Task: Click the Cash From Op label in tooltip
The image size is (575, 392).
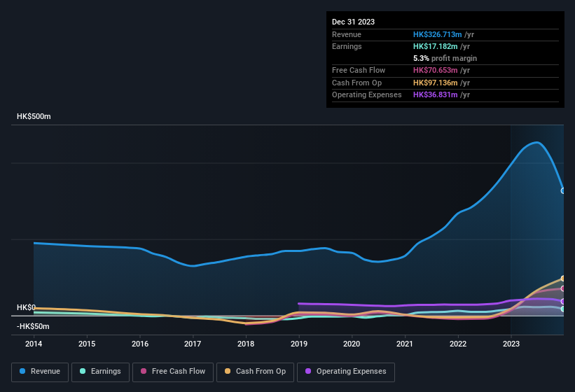Action: point(356,83)
